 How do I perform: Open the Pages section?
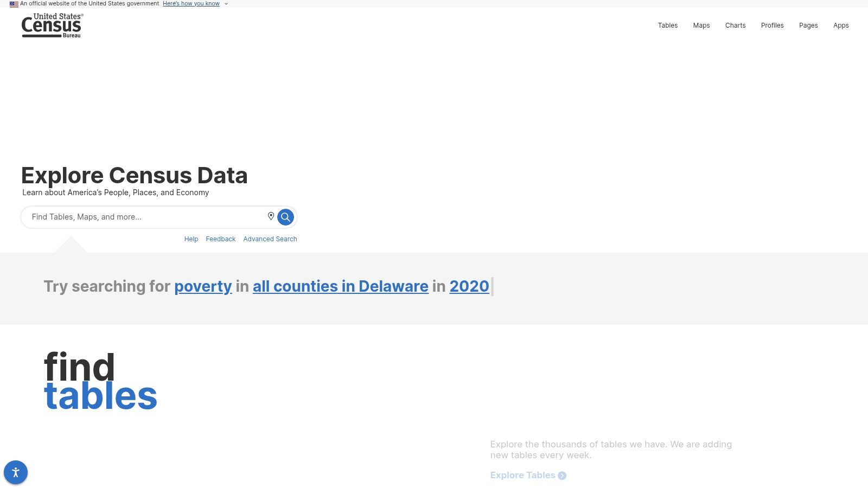808,25
